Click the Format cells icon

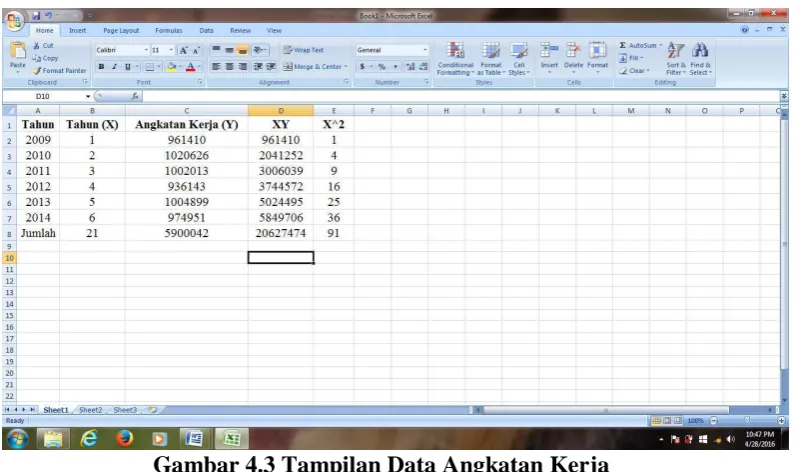click(597, 51)
